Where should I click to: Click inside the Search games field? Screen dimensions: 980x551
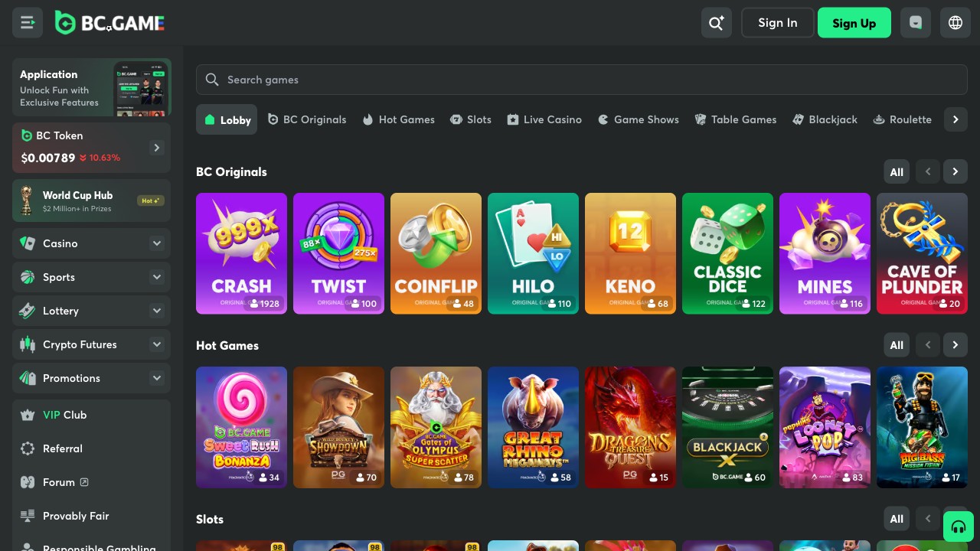[x=582, y=80]
